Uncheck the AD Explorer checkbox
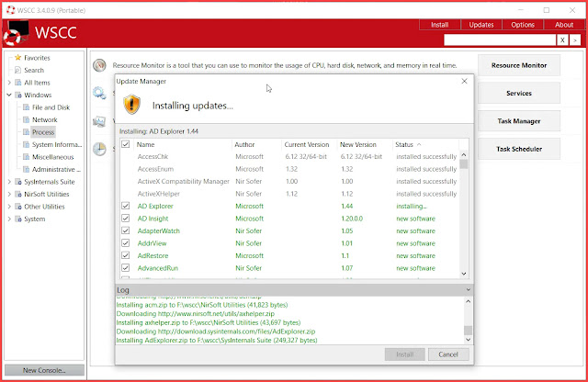This screenshot has width=588, height=382. [x=126, y=206]
